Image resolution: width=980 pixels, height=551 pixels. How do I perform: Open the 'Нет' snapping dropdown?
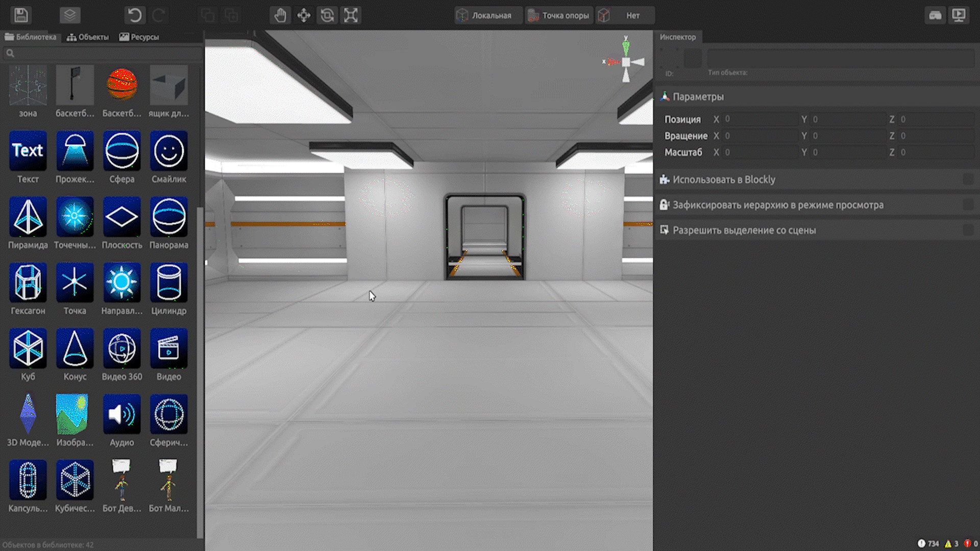click(626, 15)
